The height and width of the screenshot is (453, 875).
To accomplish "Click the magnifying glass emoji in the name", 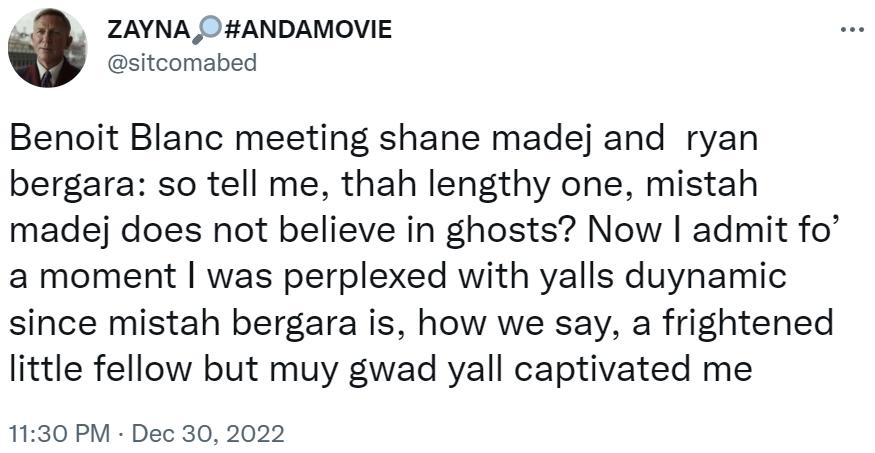I will 202,29.
